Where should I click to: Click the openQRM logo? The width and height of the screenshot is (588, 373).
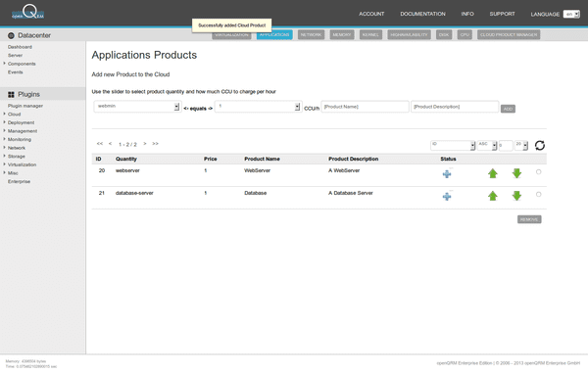tap(28, 12)
